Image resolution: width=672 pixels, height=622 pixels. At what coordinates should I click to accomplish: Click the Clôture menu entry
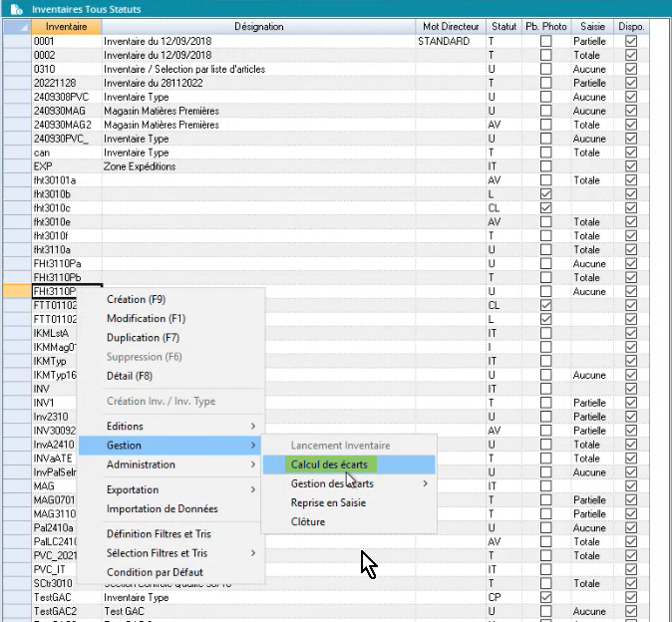click(307, 521)
